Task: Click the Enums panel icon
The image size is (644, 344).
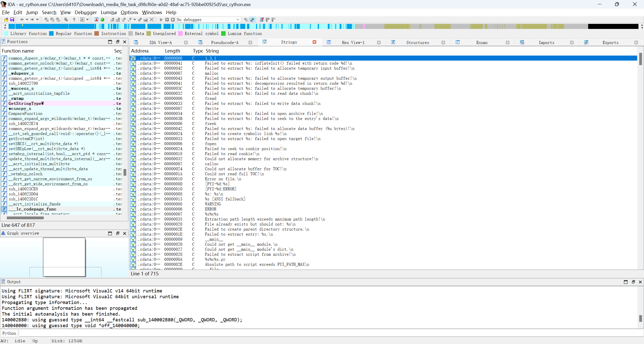Action: [457, 42]
